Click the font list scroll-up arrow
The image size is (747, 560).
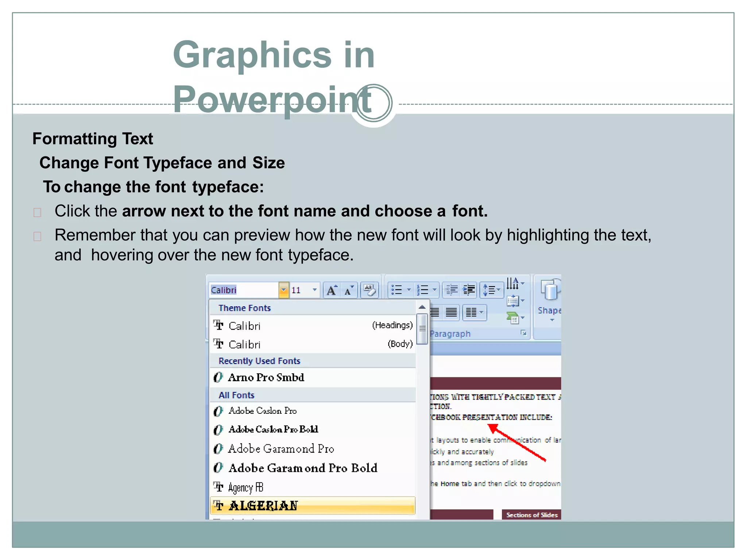[422, 307]
